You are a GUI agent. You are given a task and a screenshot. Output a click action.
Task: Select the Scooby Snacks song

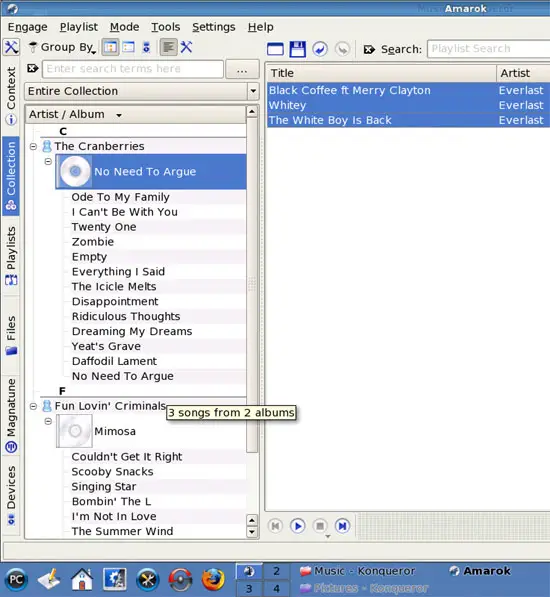pos(112,472)
